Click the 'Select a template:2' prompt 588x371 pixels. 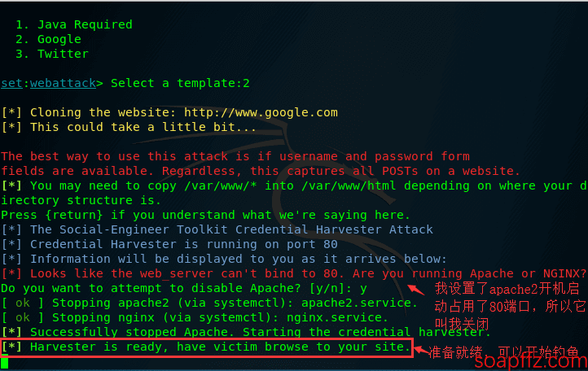180,83
